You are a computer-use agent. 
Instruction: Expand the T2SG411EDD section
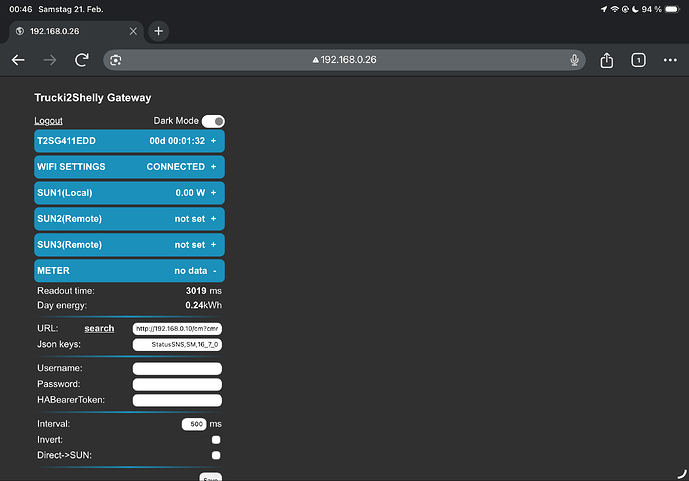(129, 141)
